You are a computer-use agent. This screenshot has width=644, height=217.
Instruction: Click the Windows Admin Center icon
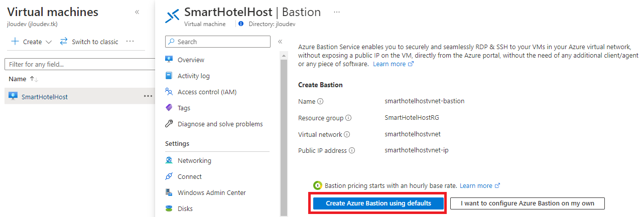[x=169, y=192]
